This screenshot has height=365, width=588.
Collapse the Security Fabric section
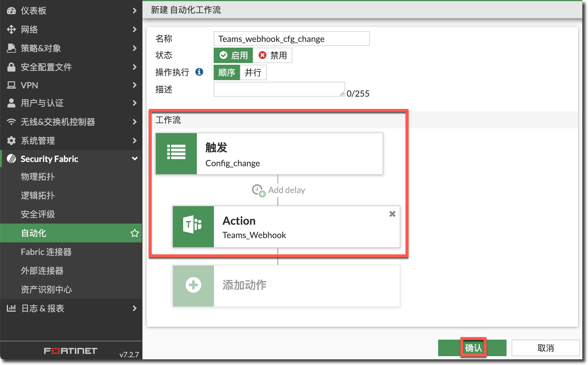(x=134, y=159)
